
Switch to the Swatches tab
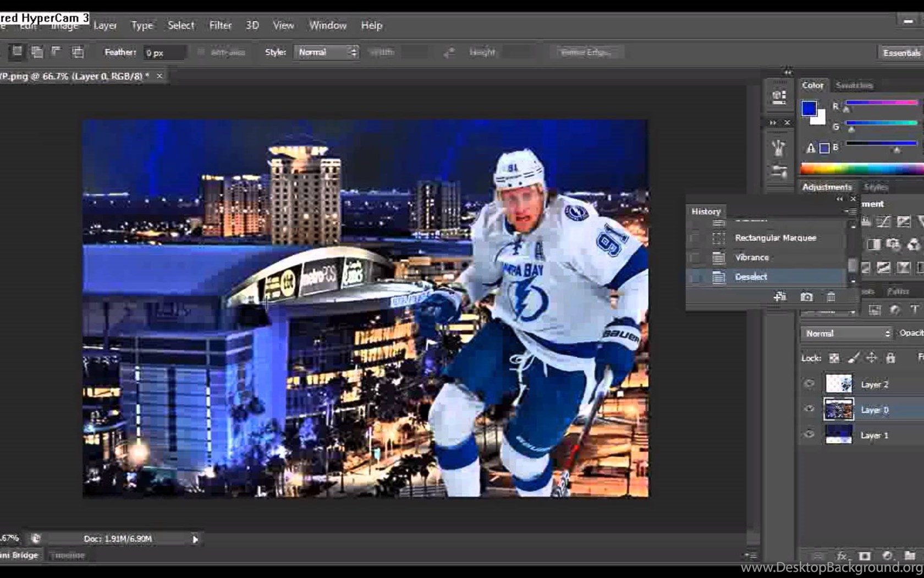point(854,85)
